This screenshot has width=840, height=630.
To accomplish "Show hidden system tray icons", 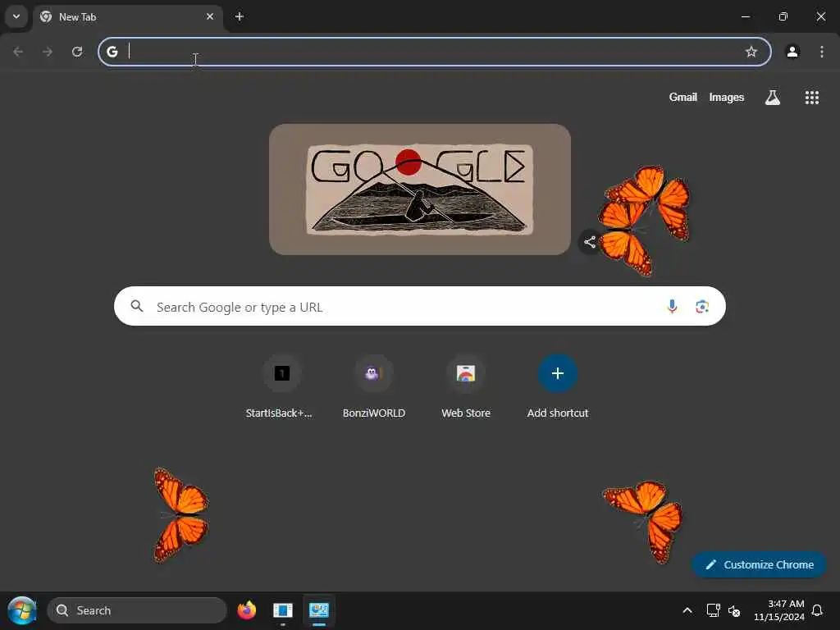I will pos(687,610).
